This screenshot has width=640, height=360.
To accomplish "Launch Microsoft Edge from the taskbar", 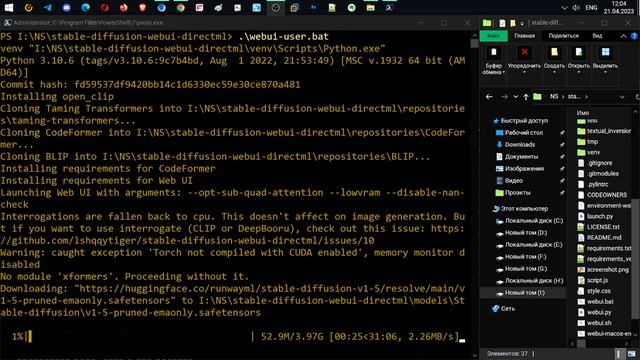I will [85, 7].
